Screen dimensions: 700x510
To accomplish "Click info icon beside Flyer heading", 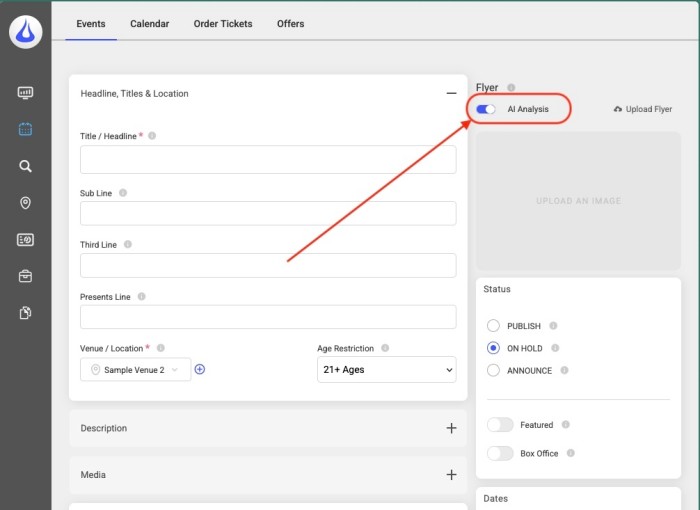I will [x=511, y=88].
